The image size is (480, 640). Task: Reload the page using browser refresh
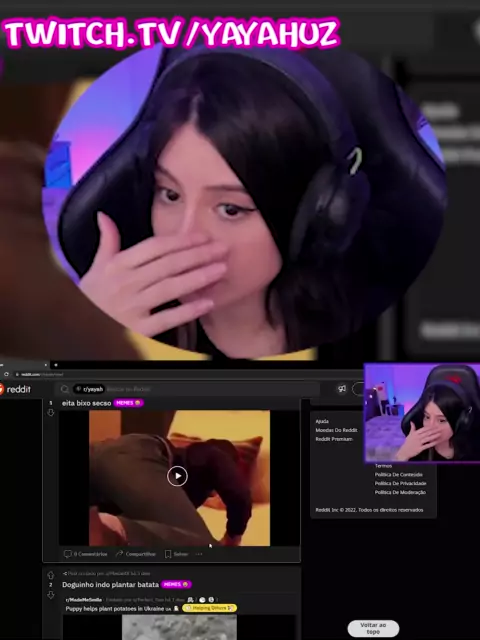point(6,374)
